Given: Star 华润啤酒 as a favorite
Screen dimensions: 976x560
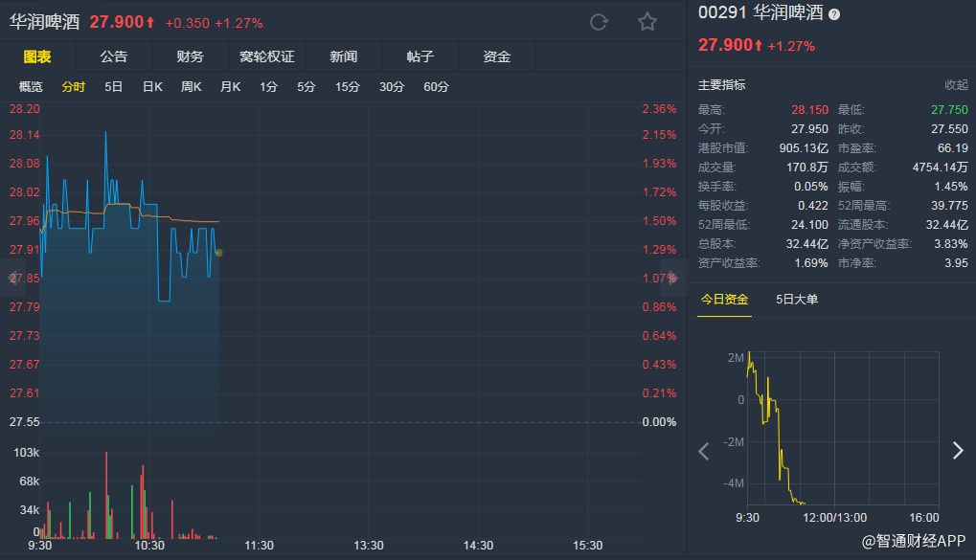Looking at the screenshot, I should tap(647, 22).
